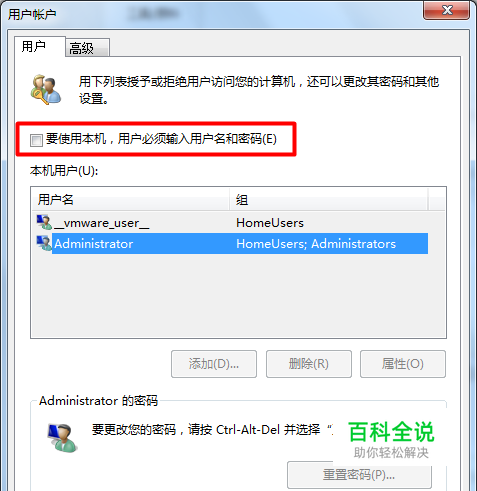Click the Administrator password section user icon
Screen dimensions: 477x491
click(x=62, y=437)
